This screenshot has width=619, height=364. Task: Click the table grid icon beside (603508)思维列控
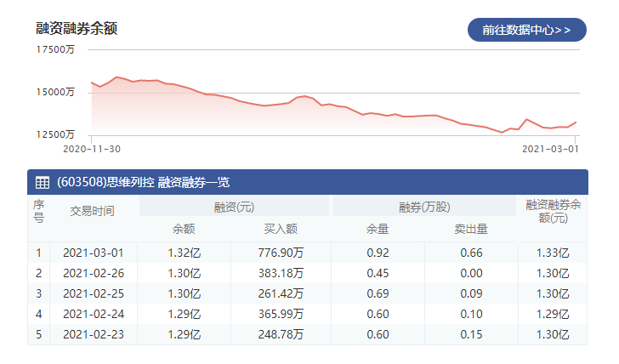(x=43, y=182)
